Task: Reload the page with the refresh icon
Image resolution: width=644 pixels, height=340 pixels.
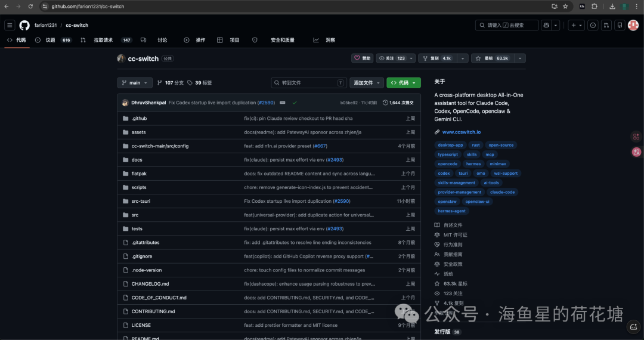Action: pyautogui.click(x=30, y=6)
